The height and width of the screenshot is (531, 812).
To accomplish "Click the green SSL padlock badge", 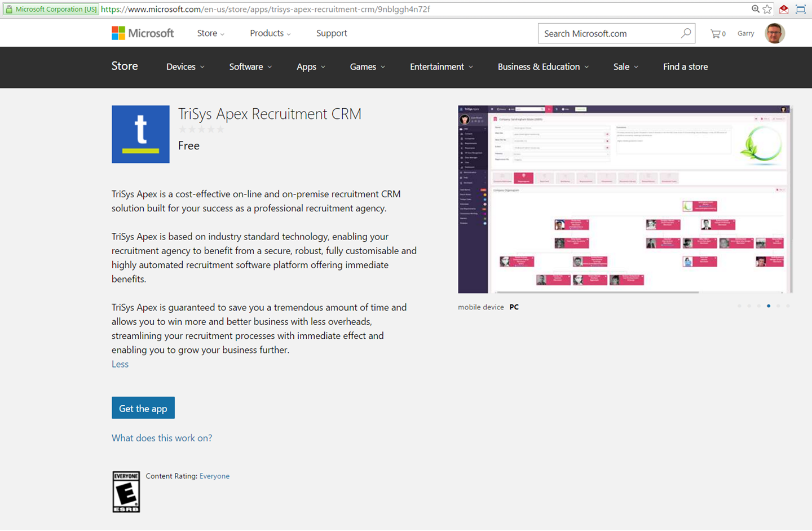I will point(51,9).
